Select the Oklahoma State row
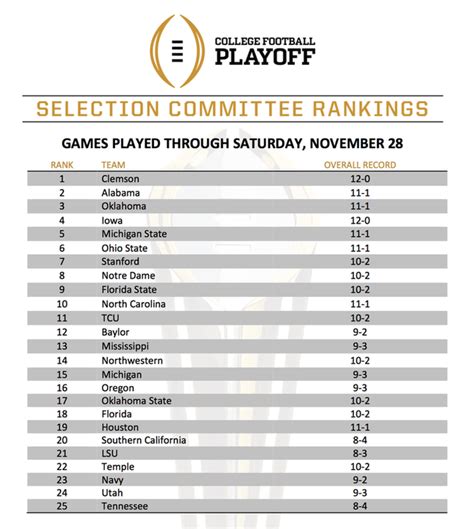 point(238,401)
